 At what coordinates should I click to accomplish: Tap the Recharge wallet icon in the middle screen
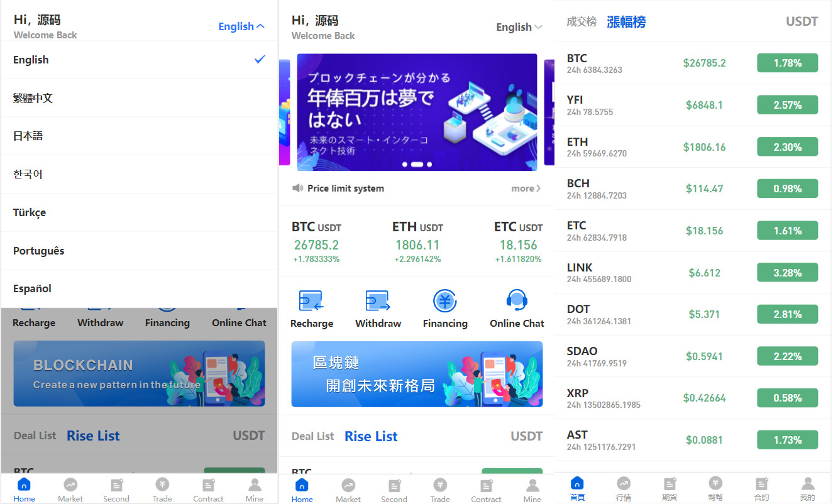click(x=311, y=301)
